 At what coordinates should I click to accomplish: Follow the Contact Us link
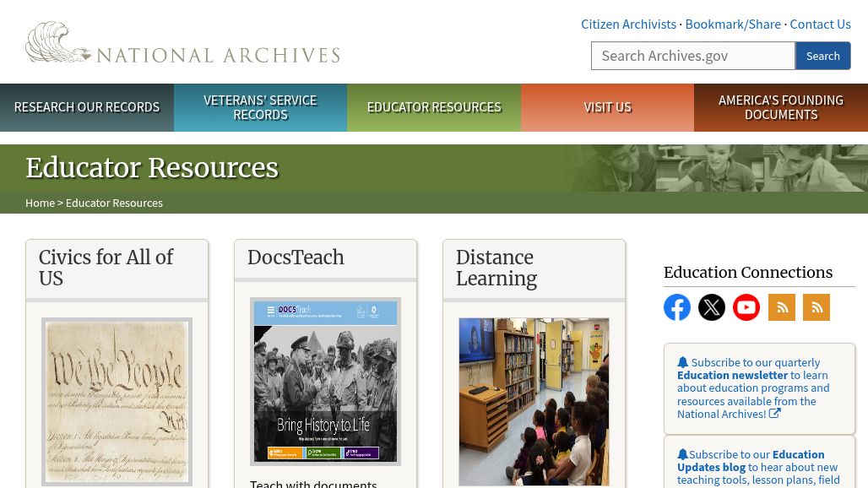(820, 24)
